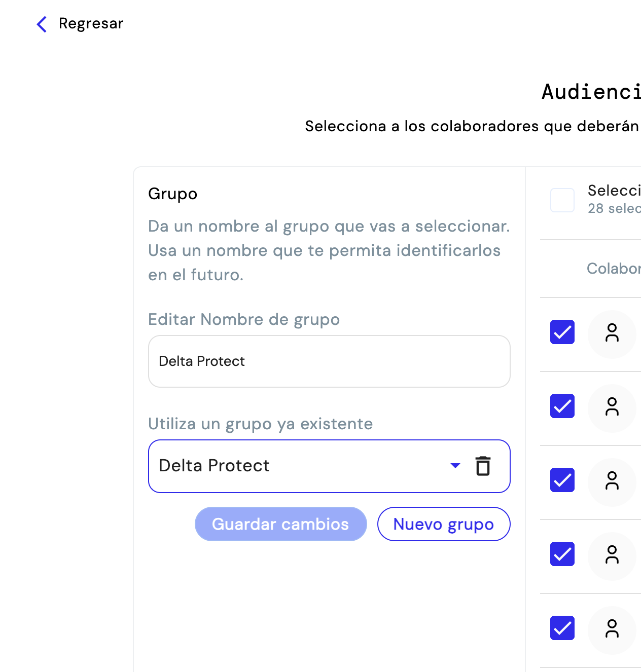Untick the fifth collaborator row checkbox
641x672 pixels.
point(562,628)
